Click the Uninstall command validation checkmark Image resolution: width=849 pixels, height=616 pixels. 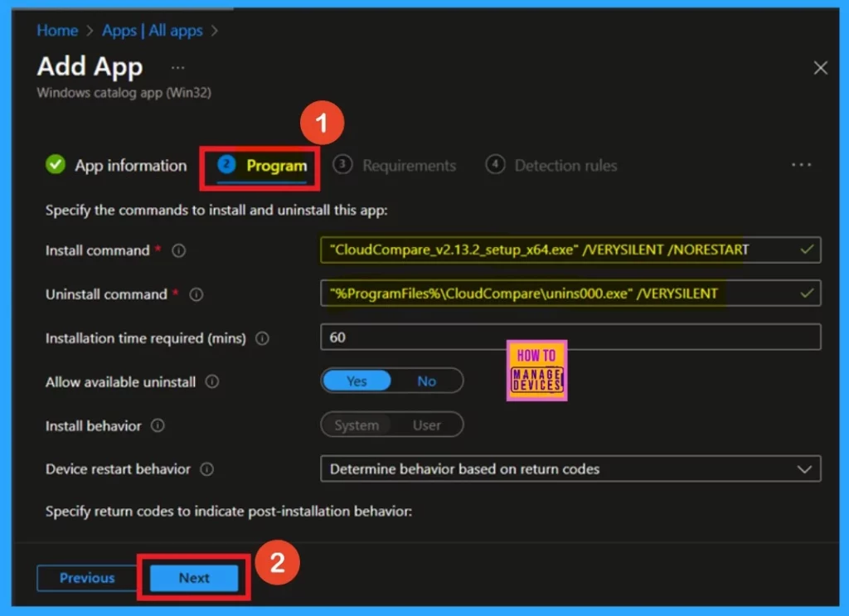807,293
